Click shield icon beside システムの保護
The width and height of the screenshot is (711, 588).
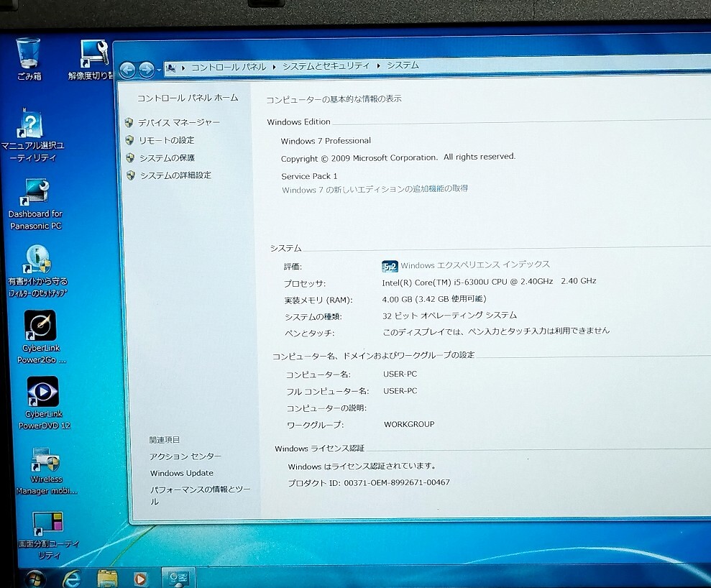coord(130,157)
